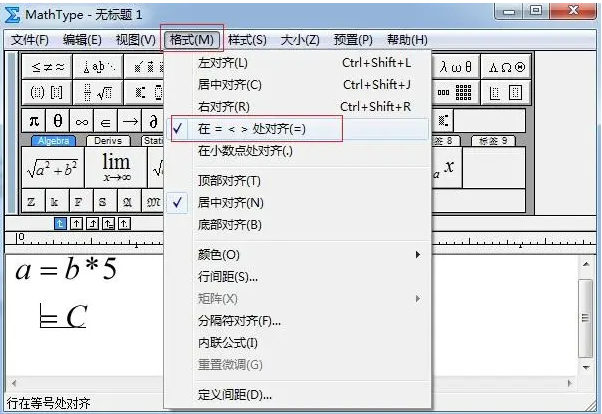602x414 pixels.
Task: Switch to the Derivs tab
Action: pyautogui.click(x=109, y=141)
